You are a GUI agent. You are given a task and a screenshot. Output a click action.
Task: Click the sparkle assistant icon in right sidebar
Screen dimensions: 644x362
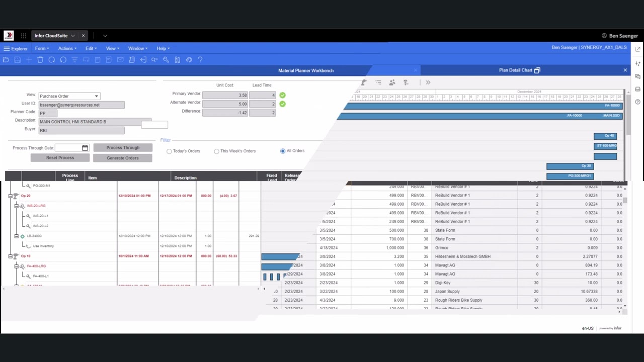tap(637, 64)
